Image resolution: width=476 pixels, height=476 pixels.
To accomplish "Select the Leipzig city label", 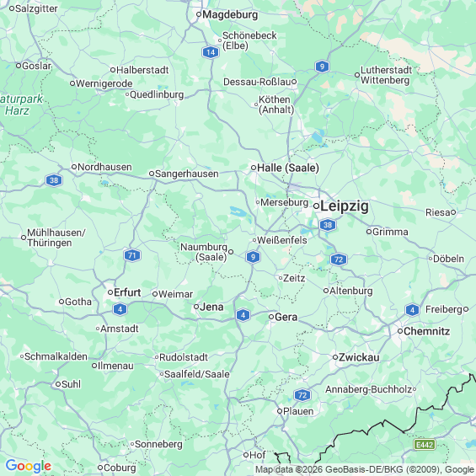I will coord(345,206).
